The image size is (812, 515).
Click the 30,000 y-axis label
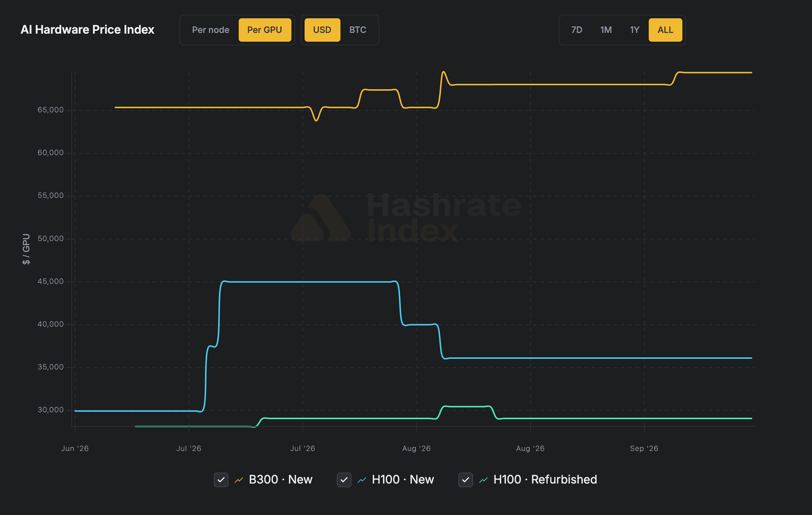click(x=51, y=410)
